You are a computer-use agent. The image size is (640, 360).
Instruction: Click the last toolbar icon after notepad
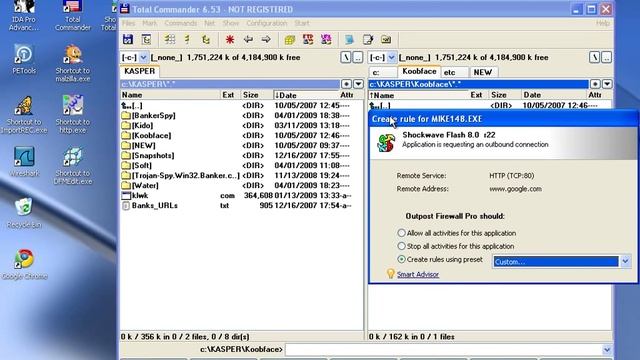point(386,39)
